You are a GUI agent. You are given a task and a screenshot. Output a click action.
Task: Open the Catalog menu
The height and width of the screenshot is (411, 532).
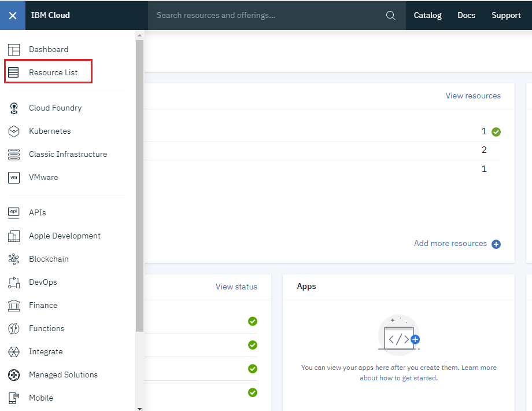point(427,15)
